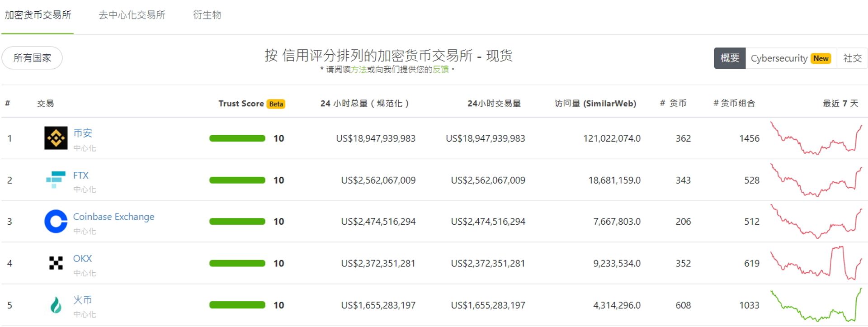Click 火币 trust score bar
868x327 pixels.
point(237,305)
